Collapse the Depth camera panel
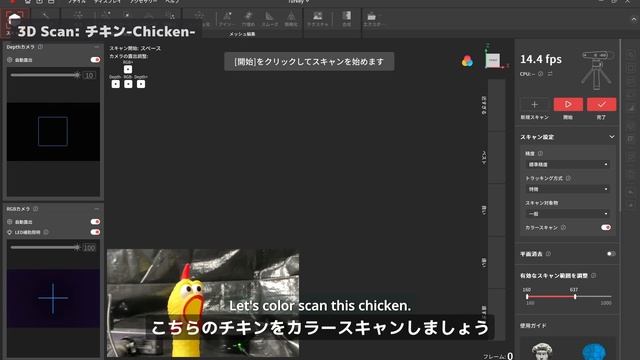 pyautogui.click(x=96, y=47)
